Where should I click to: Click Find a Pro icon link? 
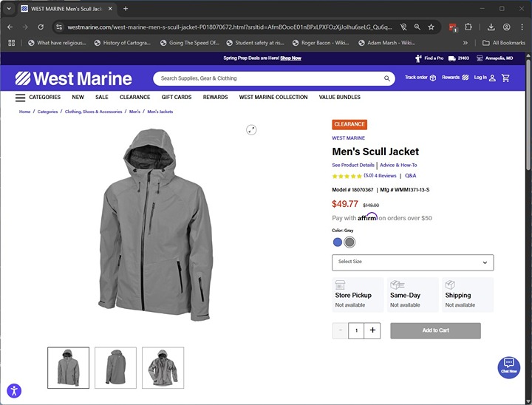[429, 58]
